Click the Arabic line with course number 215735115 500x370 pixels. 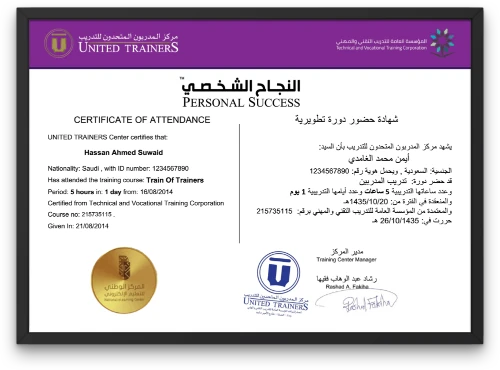[x=354, y=211]
